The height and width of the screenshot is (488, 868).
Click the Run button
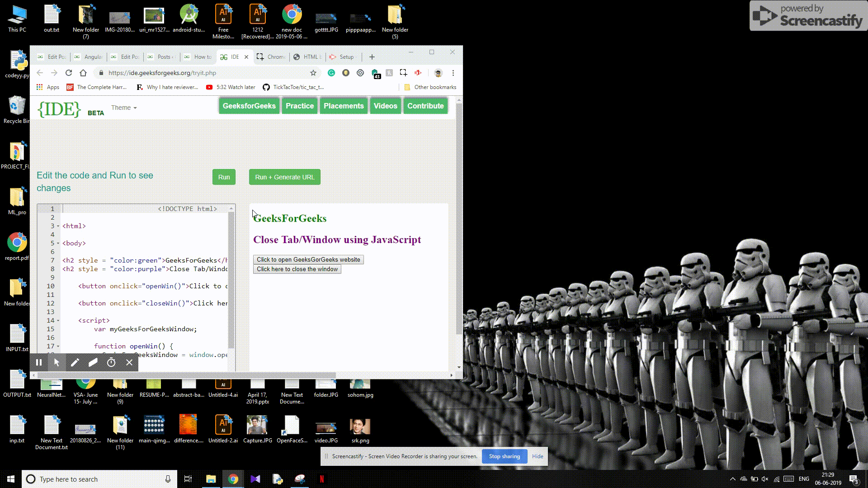tap(224, 177)
